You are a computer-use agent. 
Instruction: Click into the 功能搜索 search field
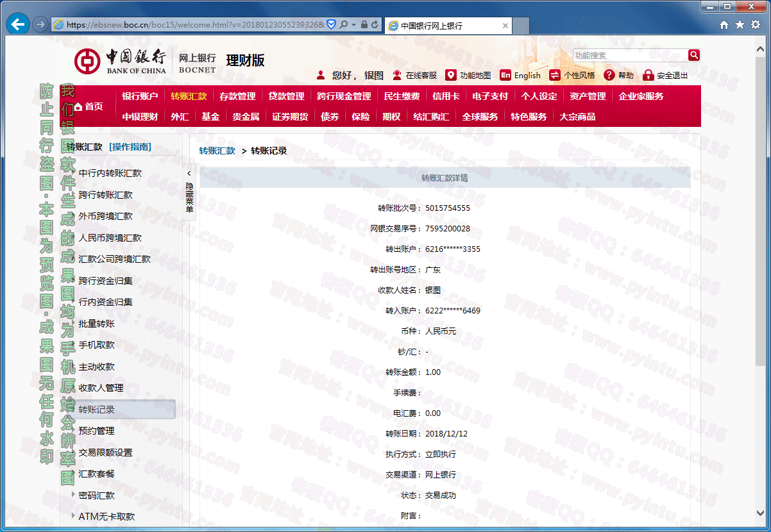click(630, 55)
